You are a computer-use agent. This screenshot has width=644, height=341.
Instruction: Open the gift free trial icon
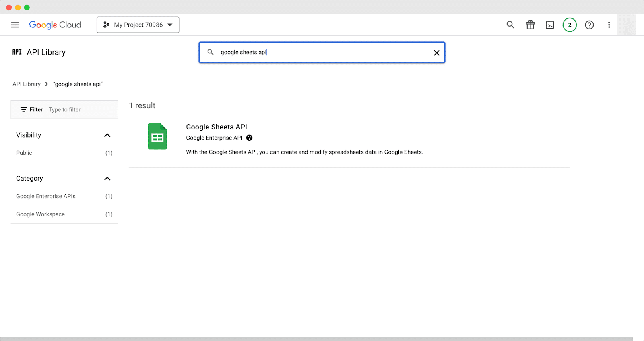pyautogui.click(x=530, y=25)
